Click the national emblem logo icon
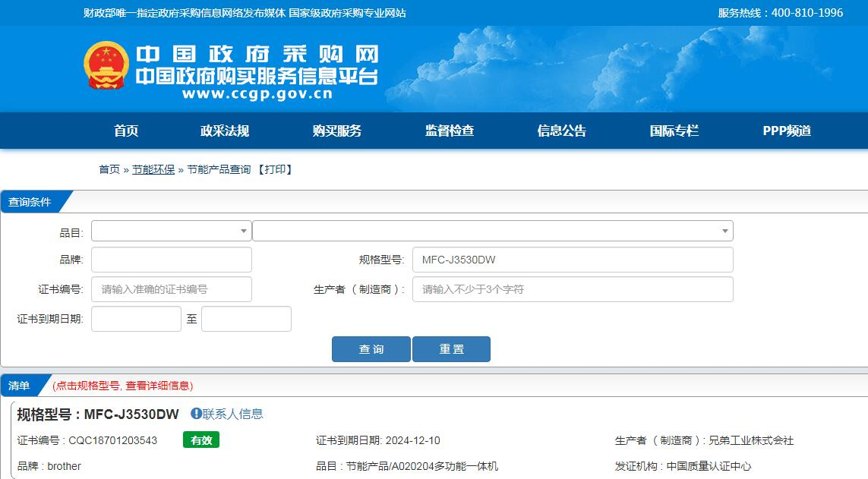This screenshot has height=479, width=868. [106, 65]
